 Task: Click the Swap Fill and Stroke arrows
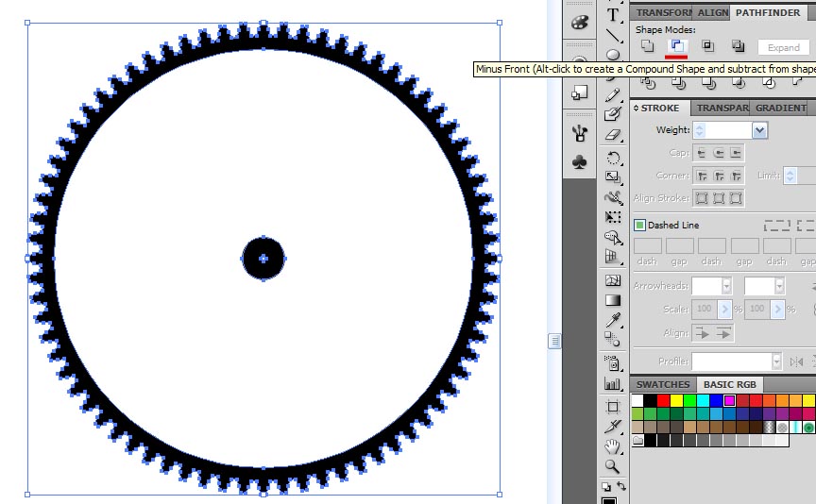(621, 486)
